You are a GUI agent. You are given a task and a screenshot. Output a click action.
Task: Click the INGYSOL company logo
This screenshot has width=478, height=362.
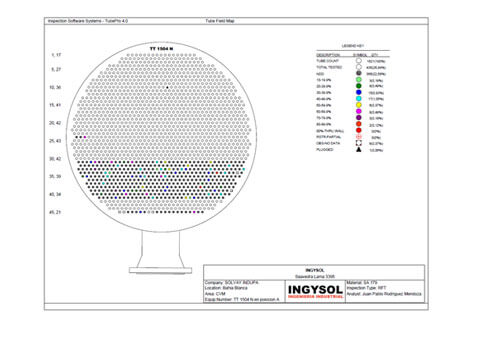(315, 291)
